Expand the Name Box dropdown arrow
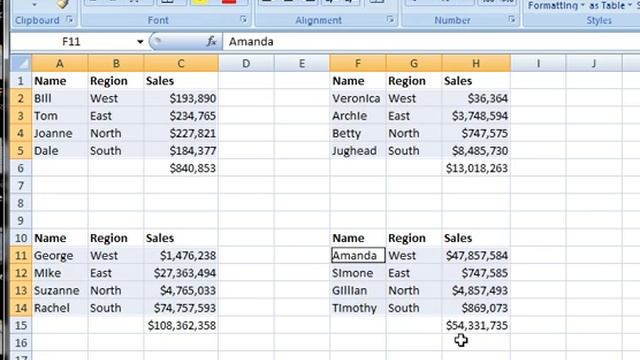 coord(140,42)
